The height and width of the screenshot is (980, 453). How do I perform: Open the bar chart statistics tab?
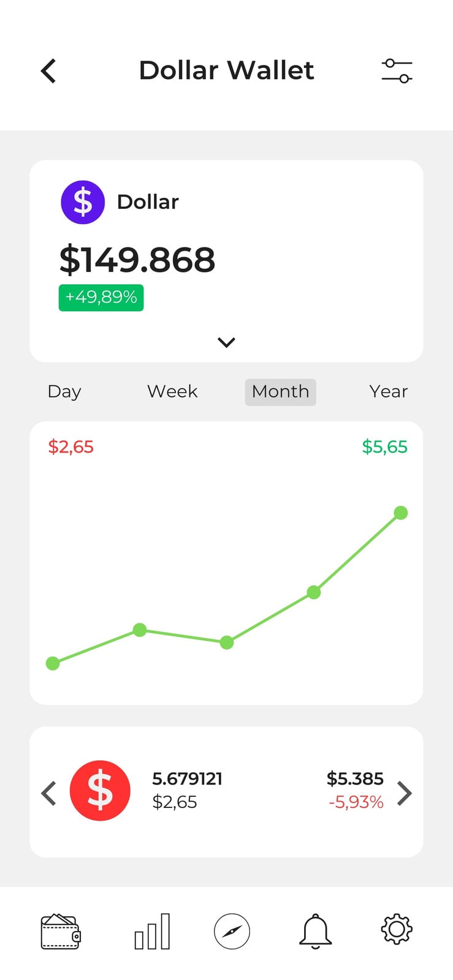[x=152, y=932]
